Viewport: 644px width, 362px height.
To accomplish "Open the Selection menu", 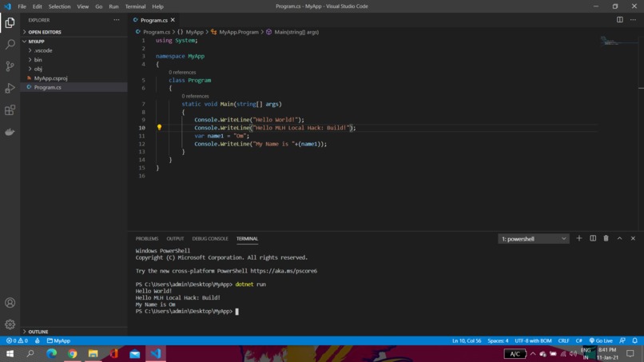I will (x=60, y=6).
